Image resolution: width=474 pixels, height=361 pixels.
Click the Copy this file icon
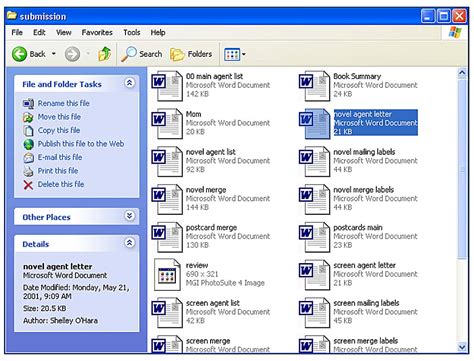28,130
